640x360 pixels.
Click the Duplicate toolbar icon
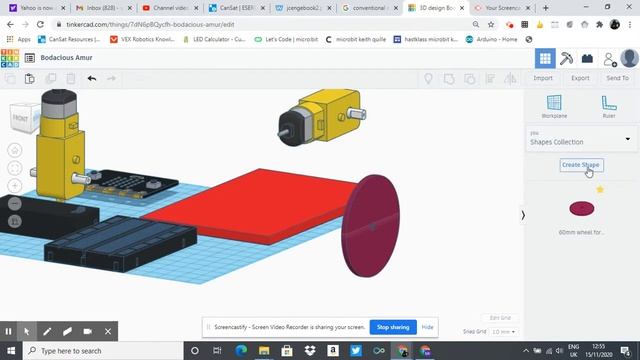[51, 78]
